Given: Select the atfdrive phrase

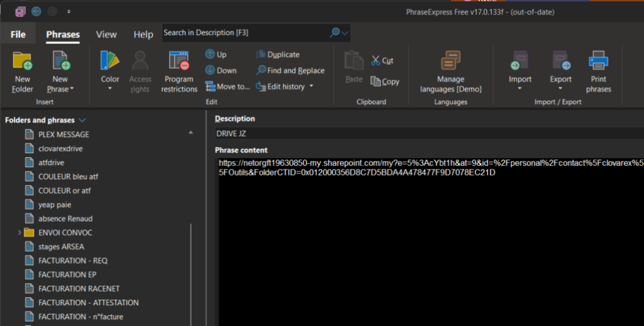Looking at the screenshot, I should point(51,163).
